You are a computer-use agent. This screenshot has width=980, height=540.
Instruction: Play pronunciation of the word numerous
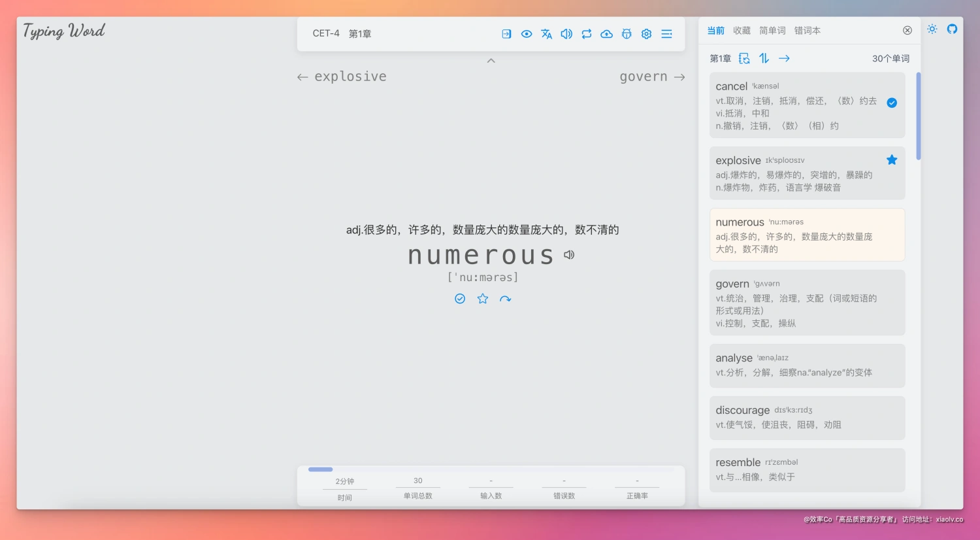pos(569,255)
